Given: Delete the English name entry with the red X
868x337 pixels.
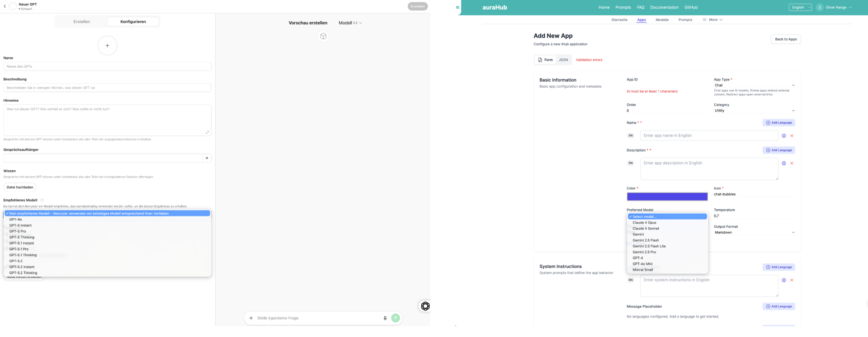Looking at the screenshot, I should coord(792,136).
